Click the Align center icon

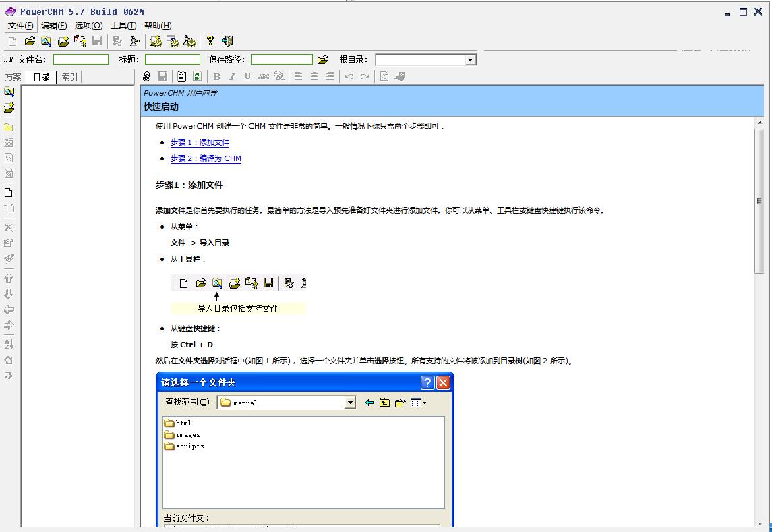pos(314,76)
